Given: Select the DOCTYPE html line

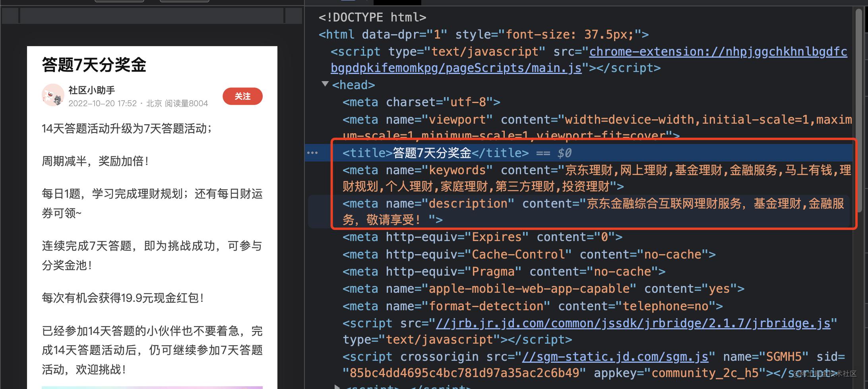Looking at the screenshot, I should tap(372, 17).
